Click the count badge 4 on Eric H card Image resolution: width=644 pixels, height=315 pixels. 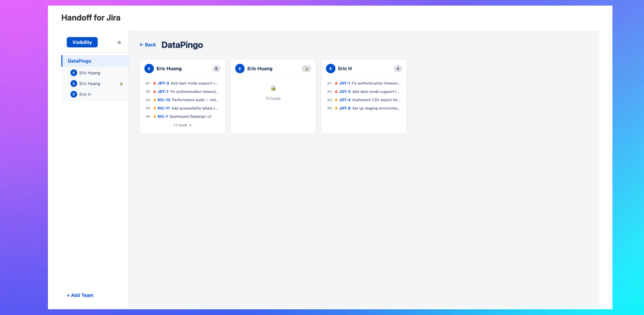pos(398,69)
